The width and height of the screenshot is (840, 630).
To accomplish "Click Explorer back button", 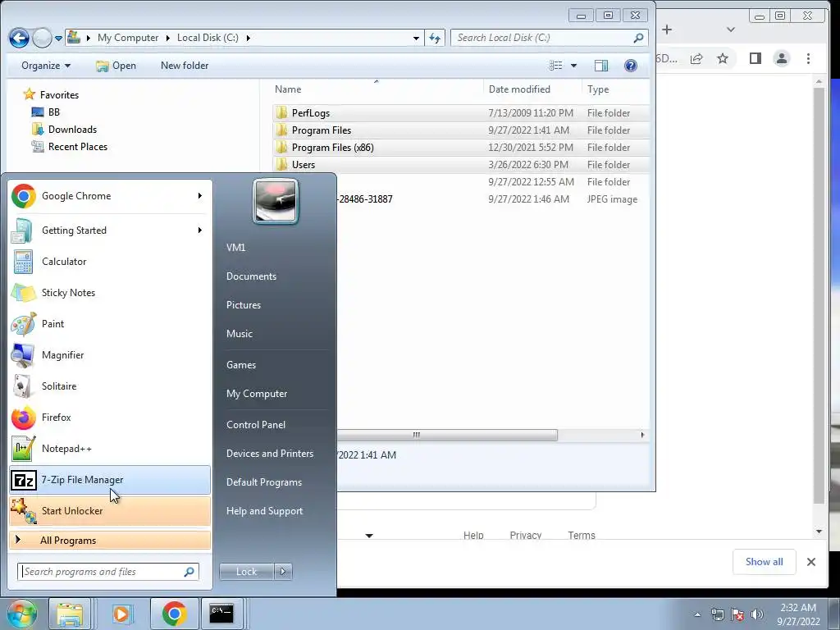I will tap(20, 38).
